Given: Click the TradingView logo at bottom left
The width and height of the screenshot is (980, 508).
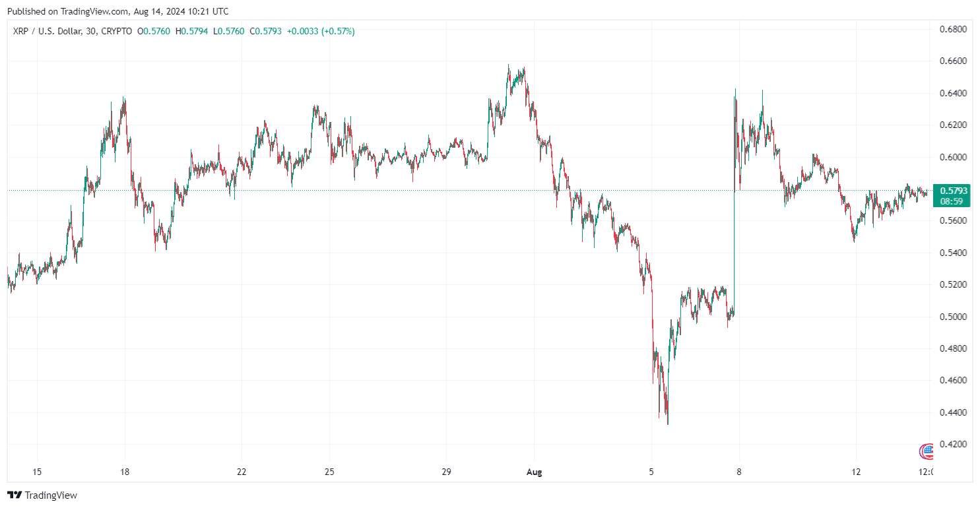Looking at the screenshot, I should (42, 495).
